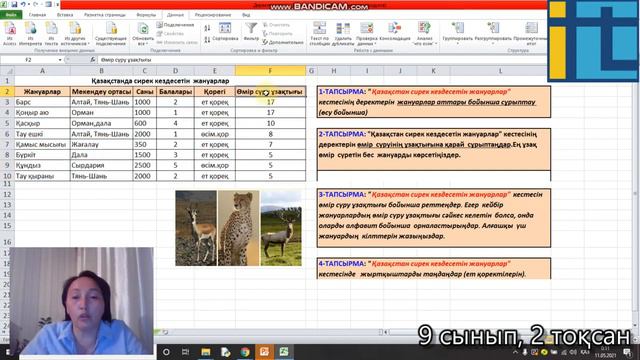Switch to the Вид tab
This screenshot has width=640, height=360.
click(246, 15)
